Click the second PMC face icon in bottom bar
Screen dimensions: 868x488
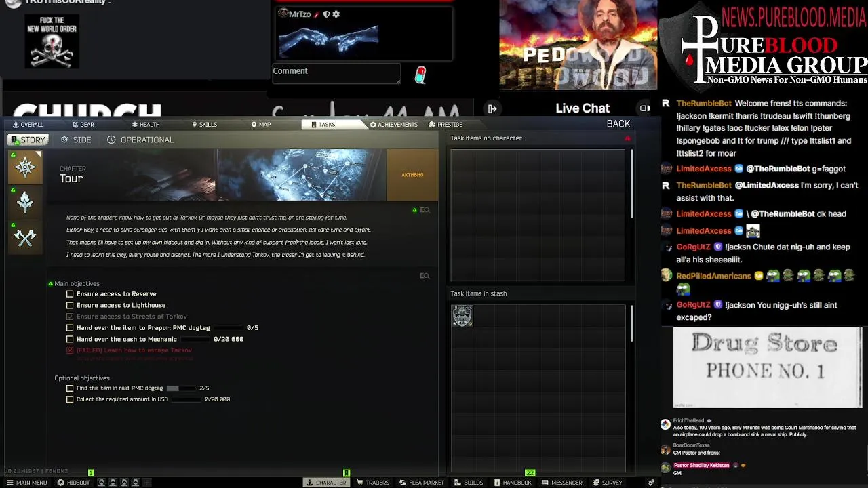[113, 483]
